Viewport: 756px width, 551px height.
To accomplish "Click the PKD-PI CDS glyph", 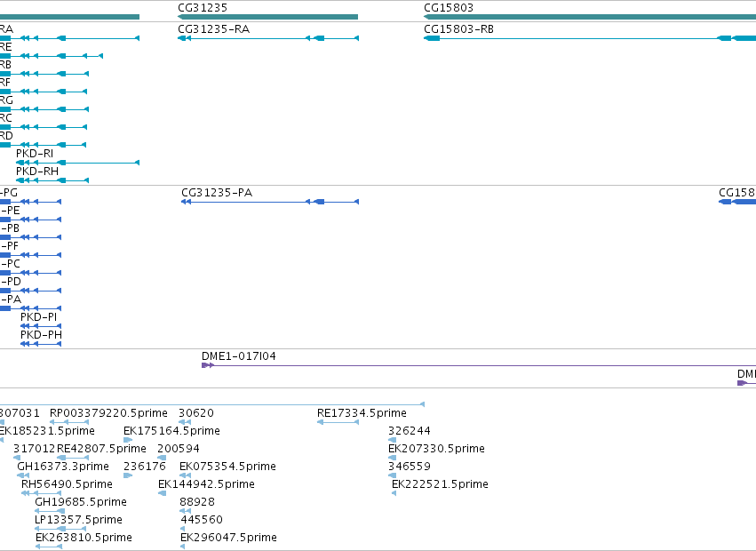I will pos(41,326).
